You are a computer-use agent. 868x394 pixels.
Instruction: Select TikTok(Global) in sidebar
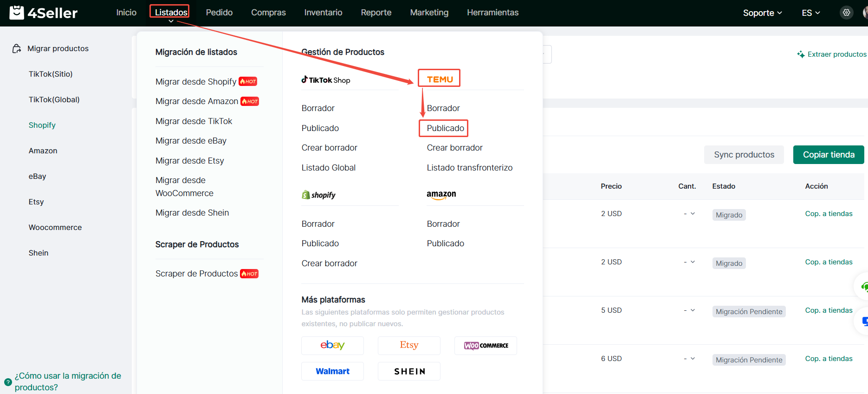click(x=54, y=99)
